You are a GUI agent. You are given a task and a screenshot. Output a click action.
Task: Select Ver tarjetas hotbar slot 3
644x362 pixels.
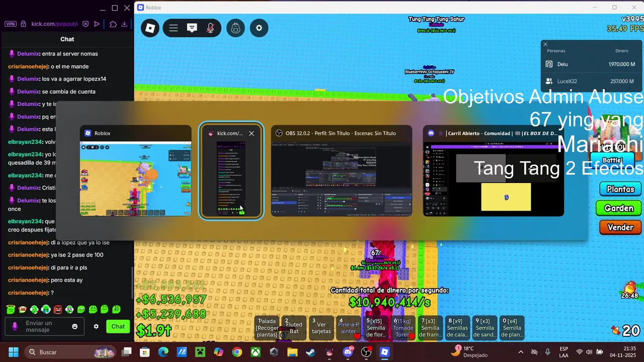point(321,328)
